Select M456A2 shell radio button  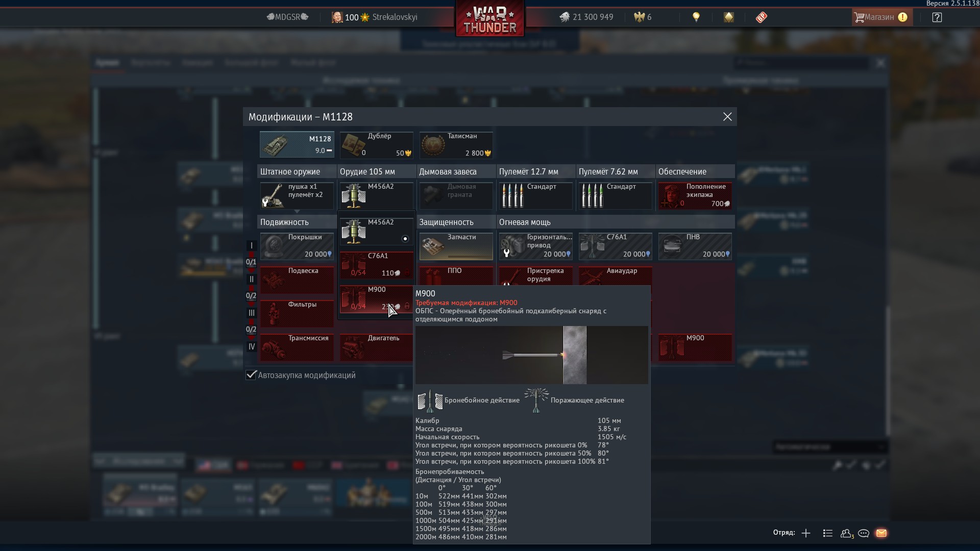click(x=405, y=239)
